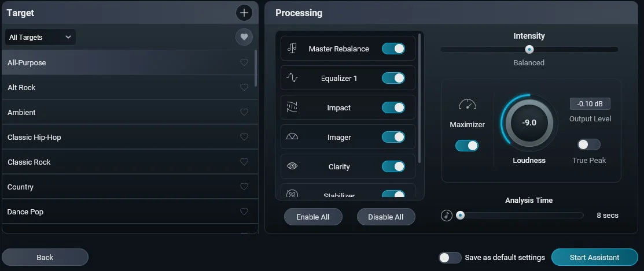The image size is (644, 271).
Task: Enable Save as default settings toggle
Action: coord(450,258)
